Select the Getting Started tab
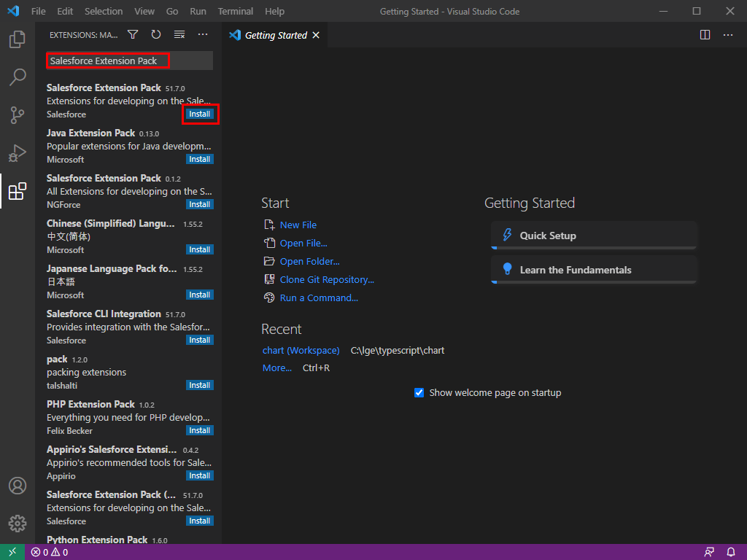This screenshot has width=747, height=560. [275, 35]
